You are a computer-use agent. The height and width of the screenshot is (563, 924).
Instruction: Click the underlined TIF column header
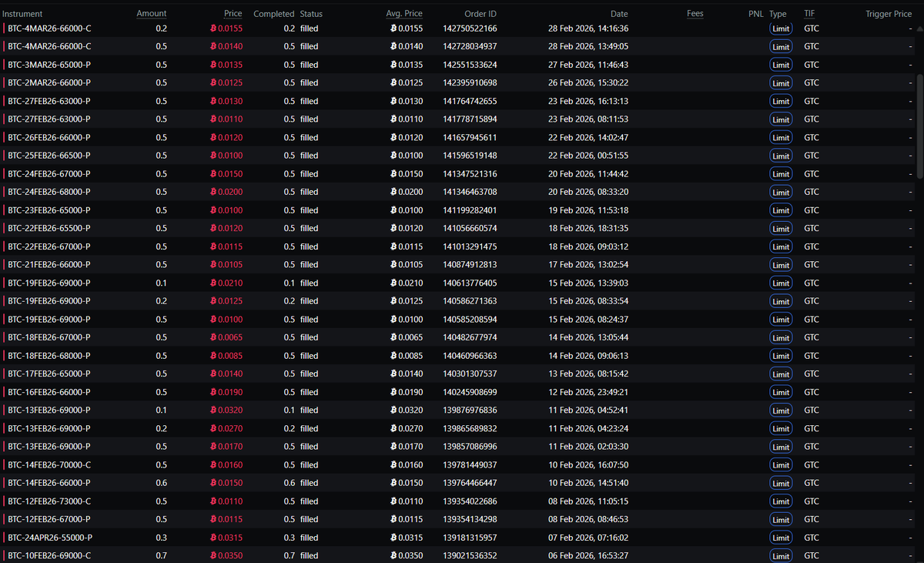809,14
